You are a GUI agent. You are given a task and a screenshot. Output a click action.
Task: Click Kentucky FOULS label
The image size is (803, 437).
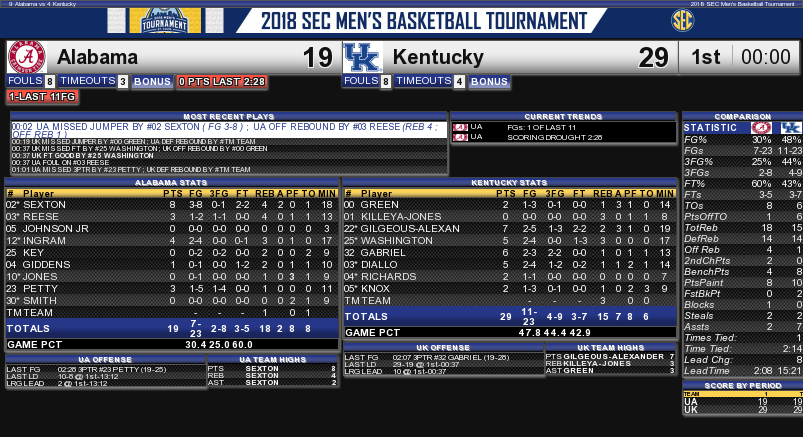tap(361, 80)
